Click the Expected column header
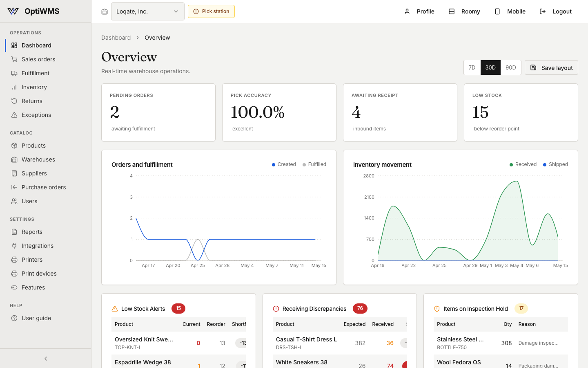588x368 pixels. pos(354,324)
